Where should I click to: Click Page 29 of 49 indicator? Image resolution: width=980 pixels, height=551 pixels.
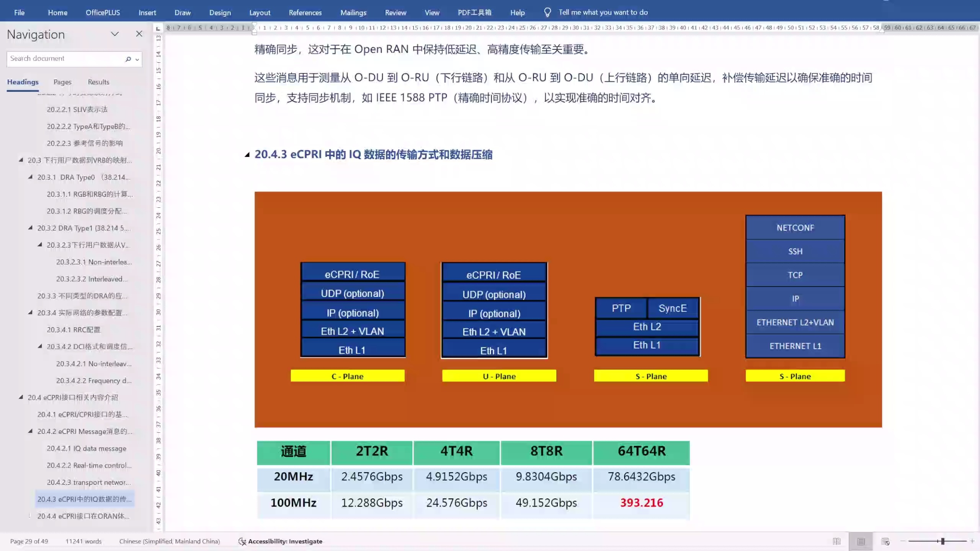pyautogui.click(x=29, y=541)
